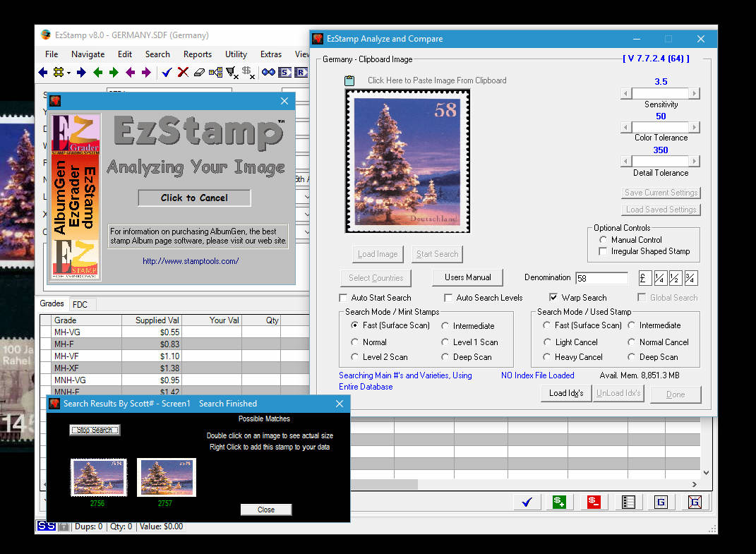Increase Detail Tolerance with the right arrow
This screenshot has width=756, height=554.
695,161
